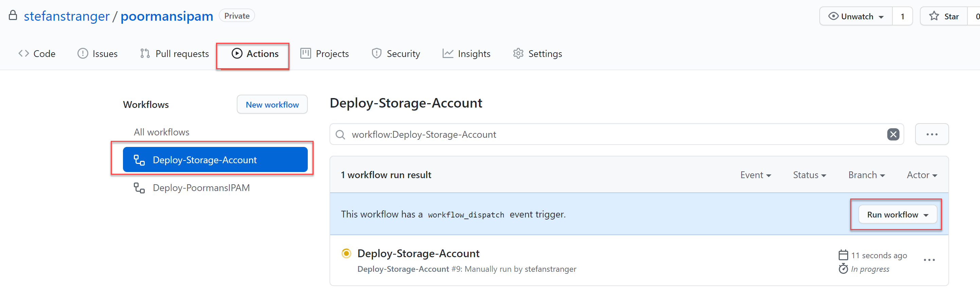Open run options three-dot menu
The width and height of the screenshot is (980, 303).
929,260
